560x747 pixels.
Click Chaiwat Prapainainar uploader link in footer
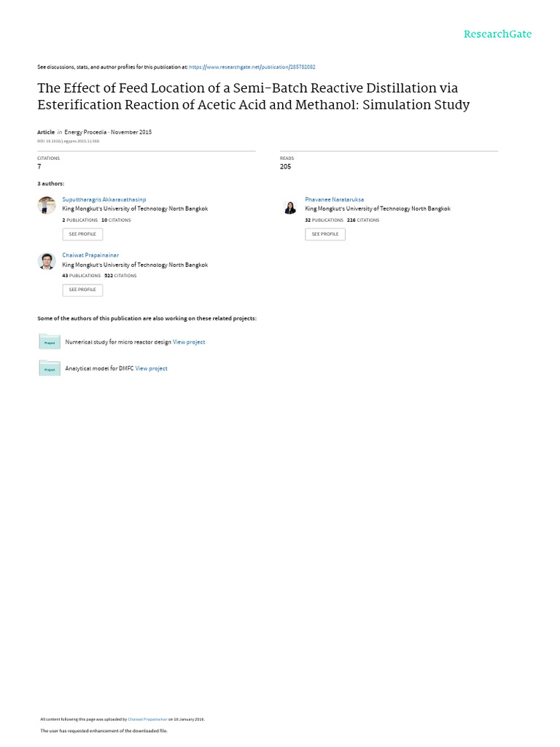[147, 719]
